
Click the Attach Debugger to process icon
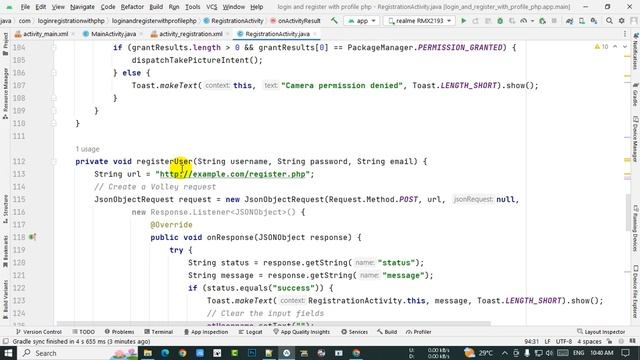tap(542, 20)
